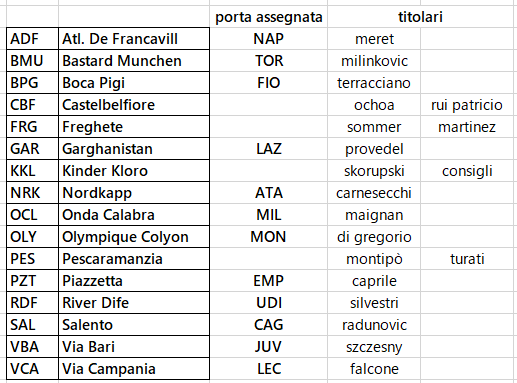Click the 'maignan' cell
Viewport: 517px width, 383px height.
(x=374, y=215)
